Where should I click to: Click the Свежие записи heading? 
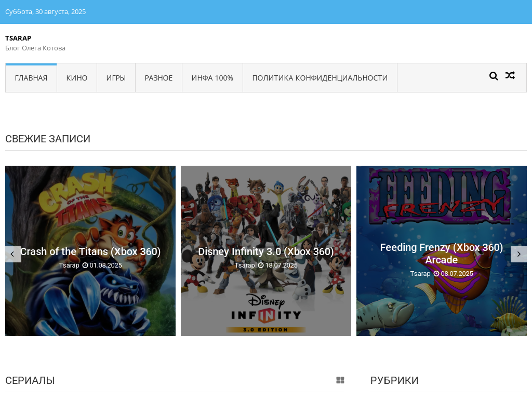click(48, 139)
